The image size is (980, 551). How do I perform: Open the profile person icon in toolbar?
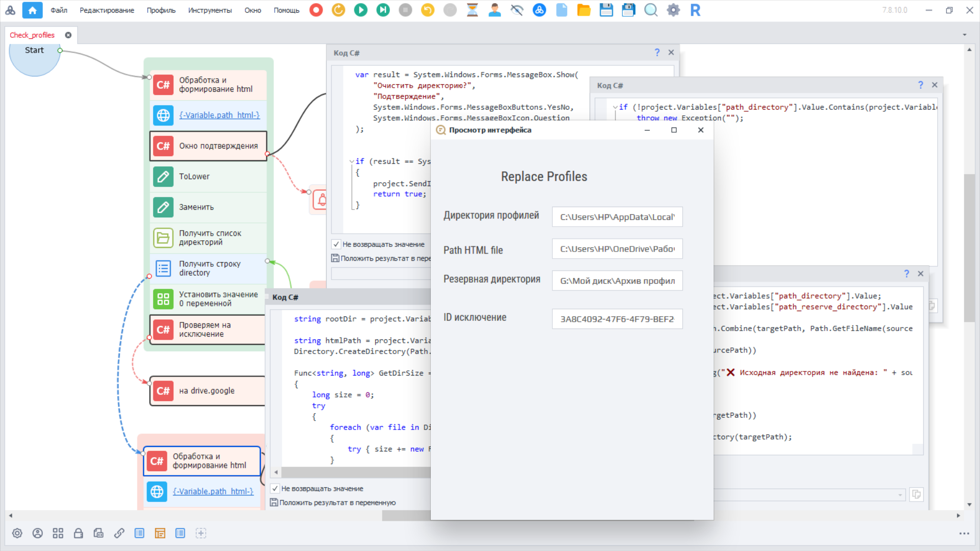(x=495, y=10)
